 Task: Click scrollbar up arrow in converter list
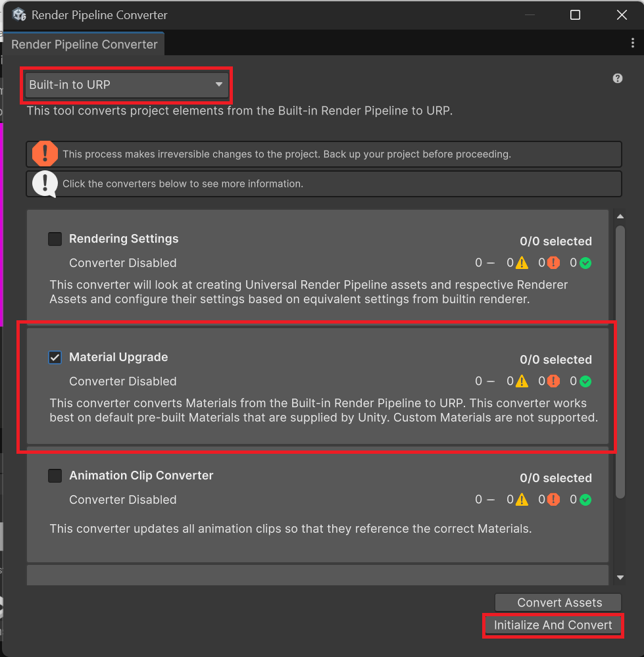point(620,216)
